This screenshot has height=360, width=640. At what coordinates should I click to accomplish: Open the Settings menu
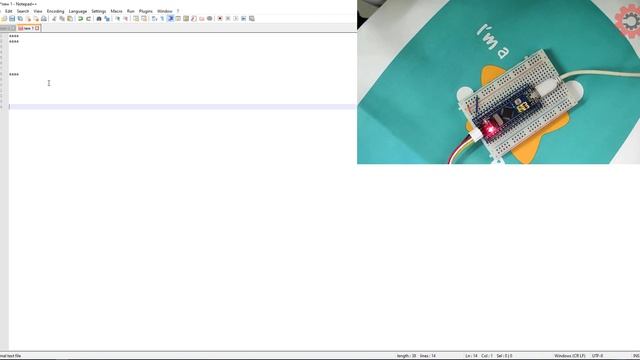point(98,11)
